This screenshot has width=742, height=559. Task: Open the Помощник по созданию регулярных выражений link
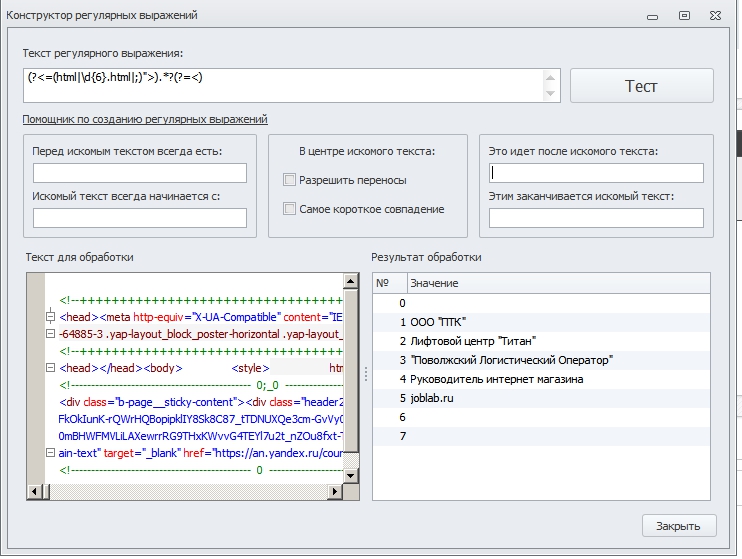click(x=145, y=119)
